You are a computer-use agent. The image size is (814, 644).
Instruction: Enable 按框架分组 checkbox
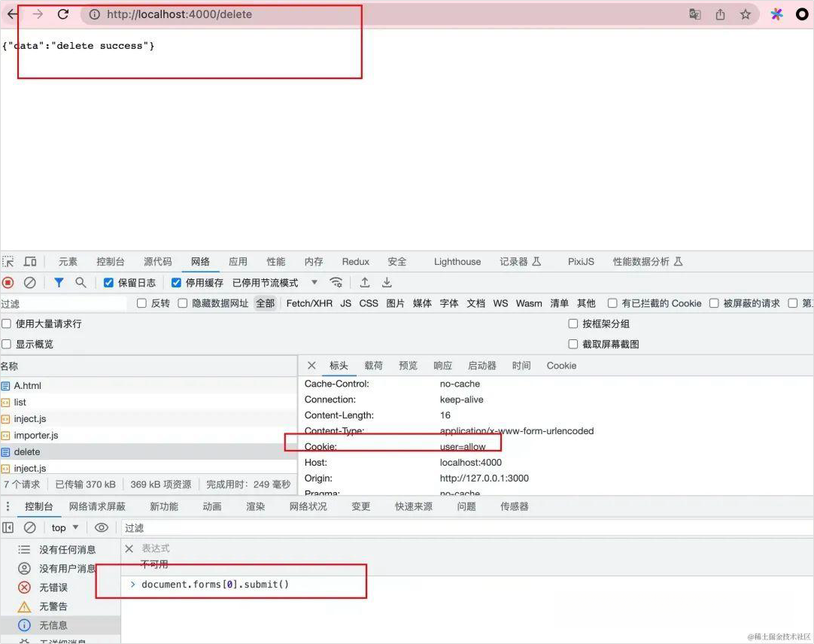(573, 324)
